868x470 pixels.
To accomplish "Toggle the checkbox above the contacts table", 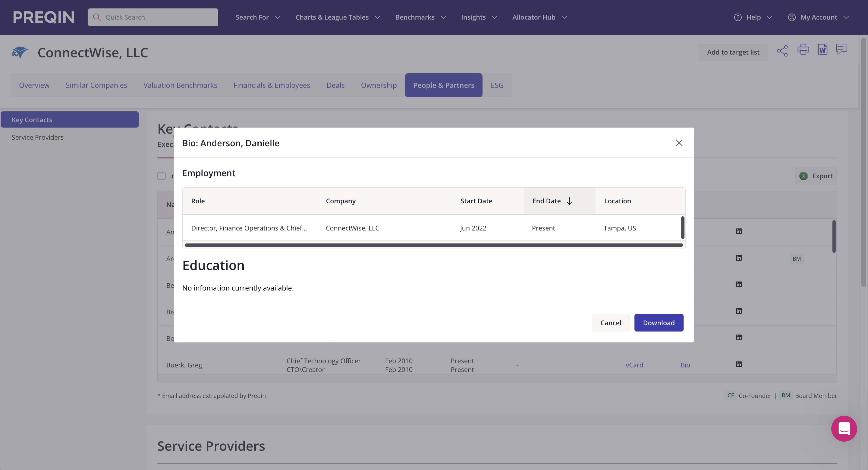I will [162, 176].
